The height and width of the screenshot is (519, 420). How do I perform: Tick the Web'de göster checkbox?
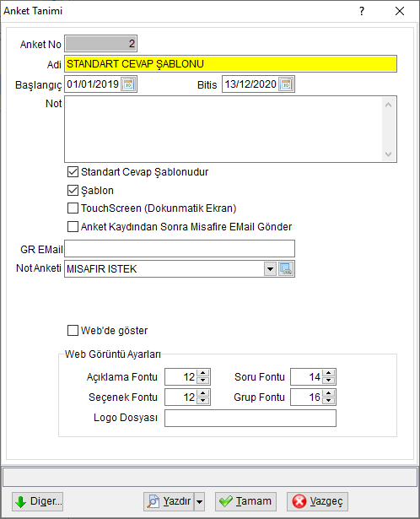73,330
